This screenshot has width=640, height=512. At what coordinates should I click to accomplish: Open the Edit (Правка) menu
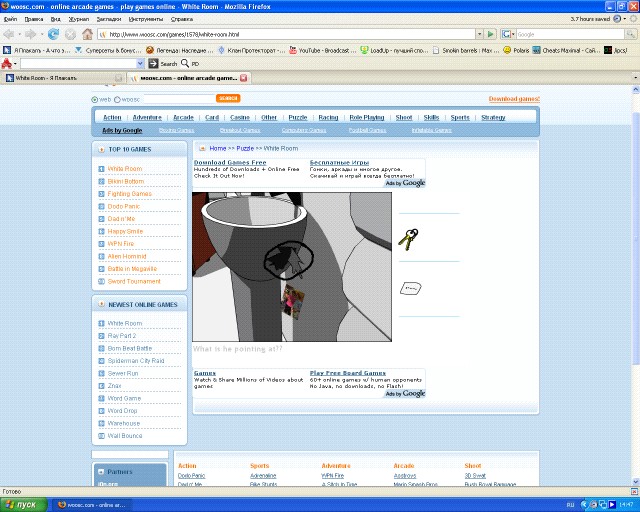(x=34, y=19)
